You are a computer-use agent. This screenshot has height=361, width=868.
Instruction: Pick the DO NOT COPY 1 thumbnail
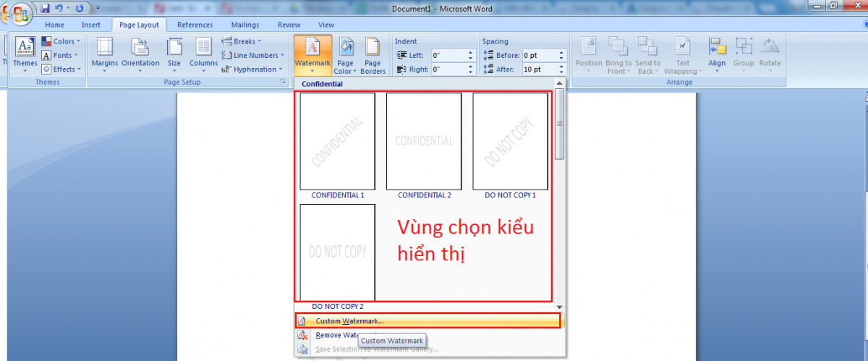pos(510,141)
